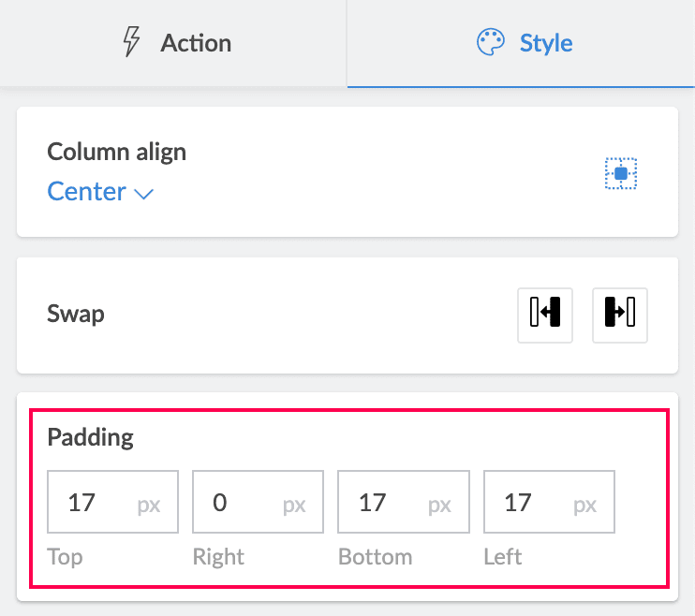Click the lightning bolt Action icon
Screen dimensions: 695x616
133,43
